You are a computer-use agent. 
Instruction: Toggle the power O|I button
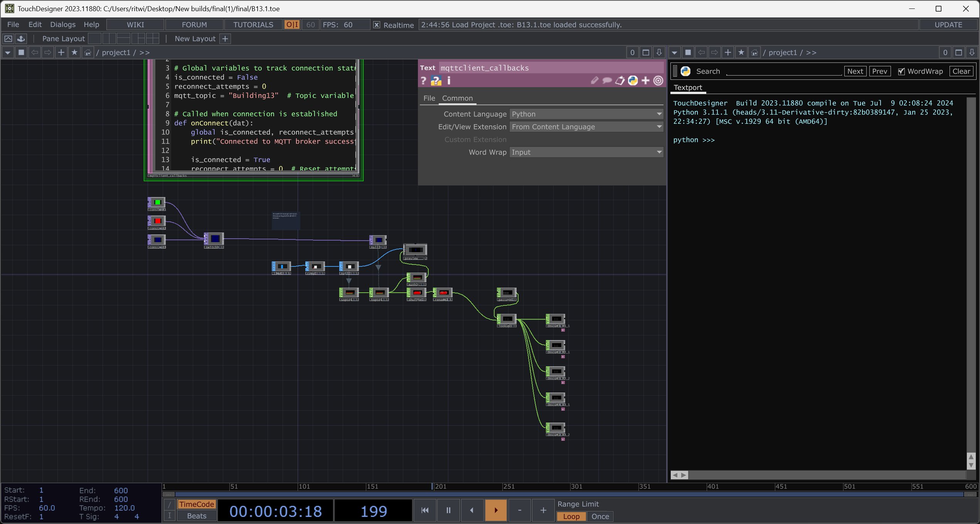pos(292,25)
